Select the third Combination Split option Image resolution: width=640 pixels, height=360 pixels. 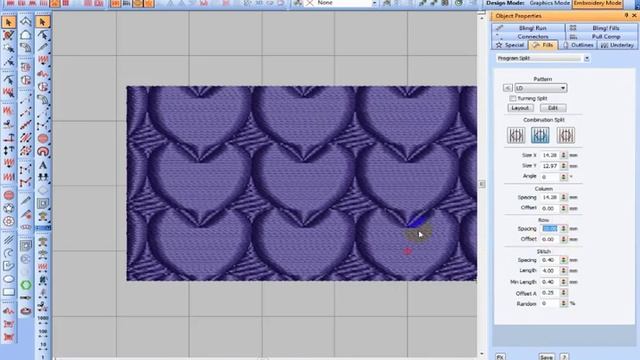click(x=565, y=135)
